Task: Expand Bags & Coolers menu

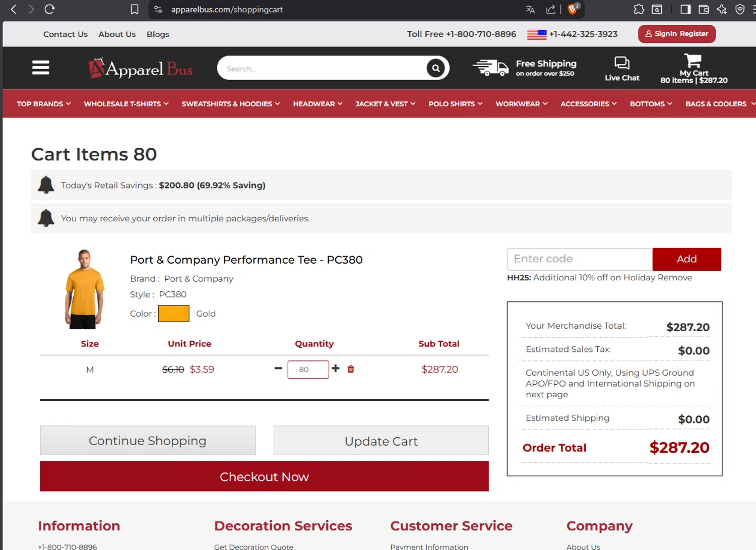Action: pyautogui.click(x=720, y=104)
